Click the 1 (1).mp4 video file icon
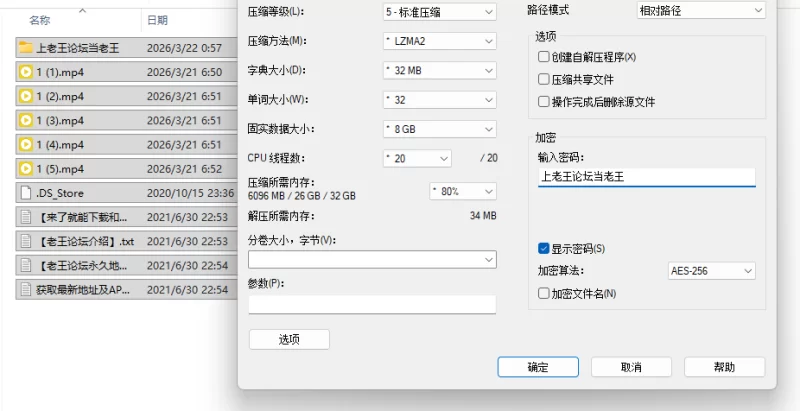The width and height of the screenshot is (800, 411). tap(26, 72)
